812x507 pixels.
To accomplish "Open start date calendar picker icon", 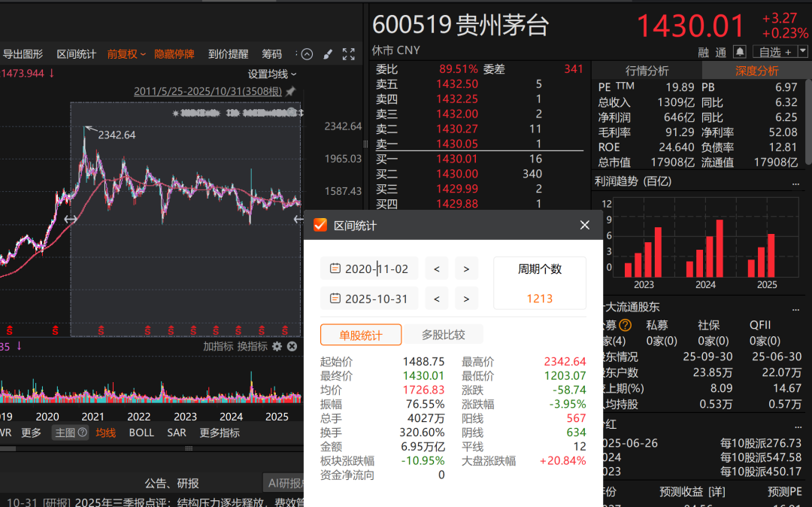I will click(335, 269).
